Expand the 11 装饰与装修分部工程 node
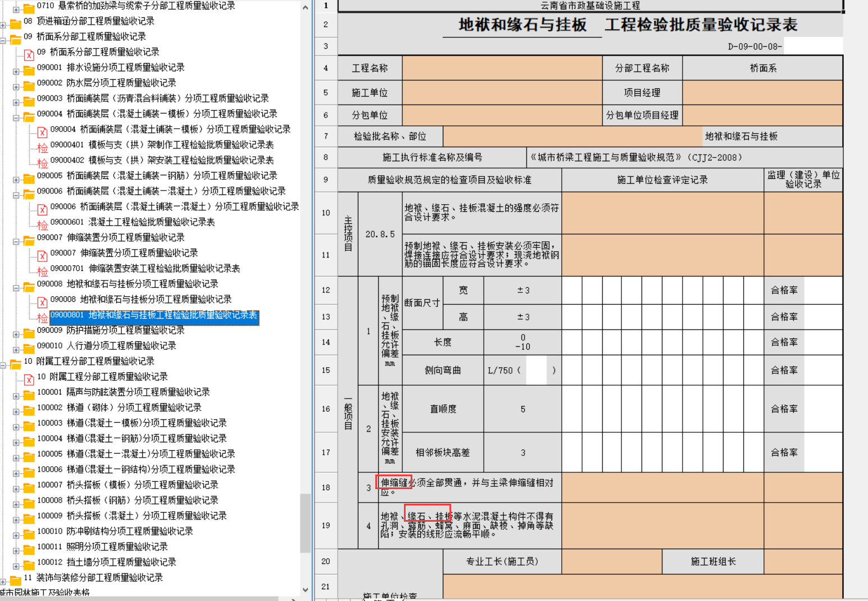 pyautogui.click(x=3, y=581)
